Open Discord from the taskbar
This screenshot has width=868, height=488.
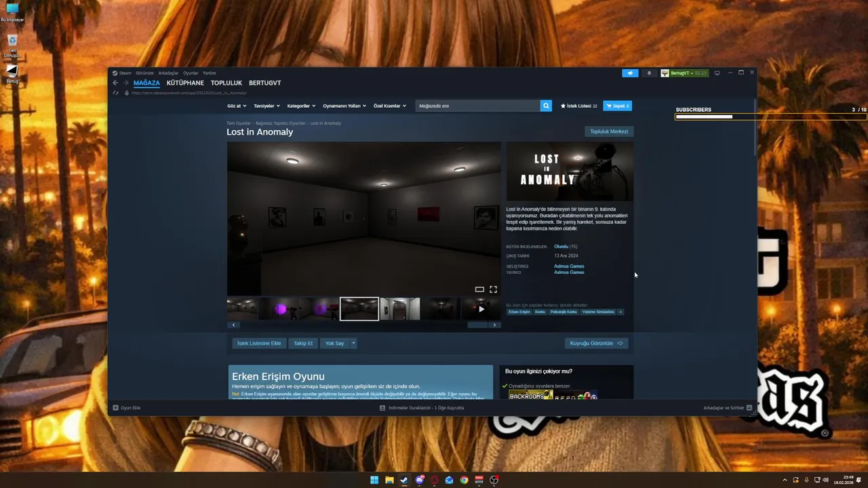[419, 480]
